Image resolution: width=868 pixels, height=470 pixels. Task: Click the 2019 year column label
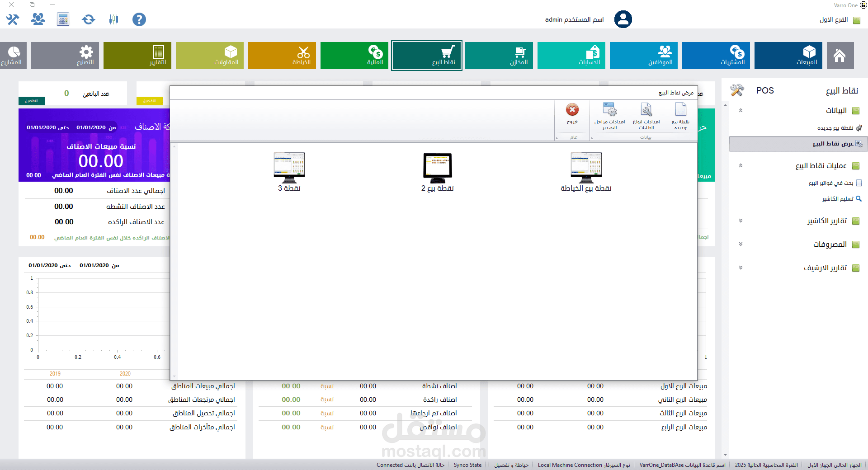(x=55, y=374)
